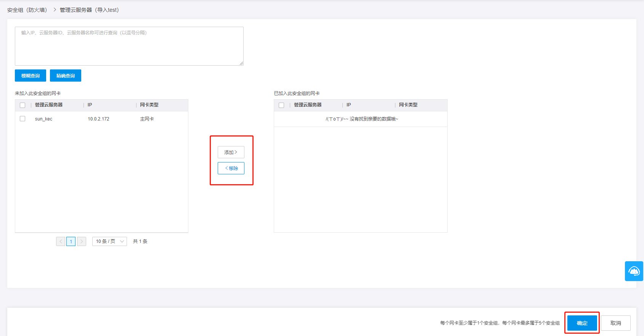Go to next page arrow in pagination
The height and width of the screenshot is (336, 644).
[82, 241]
